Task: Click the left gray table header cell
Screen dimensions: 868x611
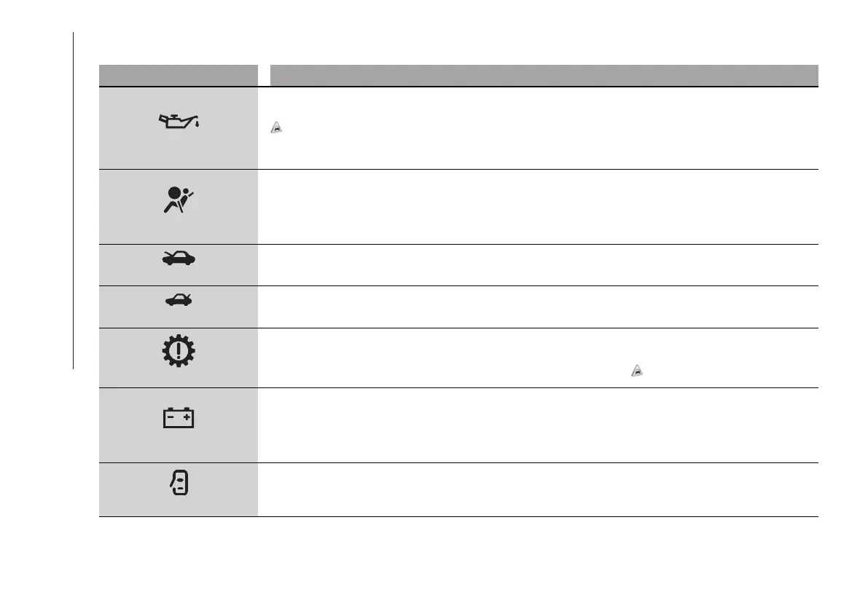Action: pyautogui.click(x=179, y=76)
